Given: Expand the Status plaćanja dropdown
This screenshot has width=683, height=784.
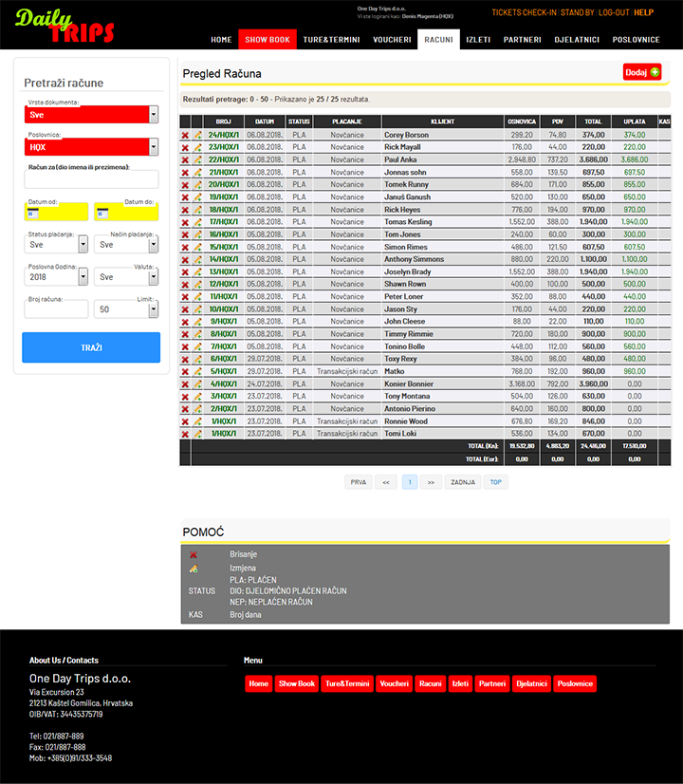Looking at the screenshot, I should point(83,244).
